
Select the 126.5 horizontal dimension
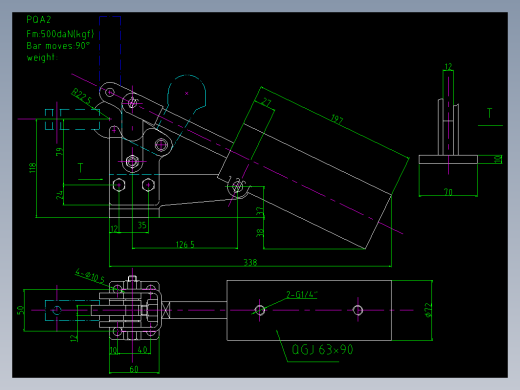pyautogui.click(x=185, y=245)
